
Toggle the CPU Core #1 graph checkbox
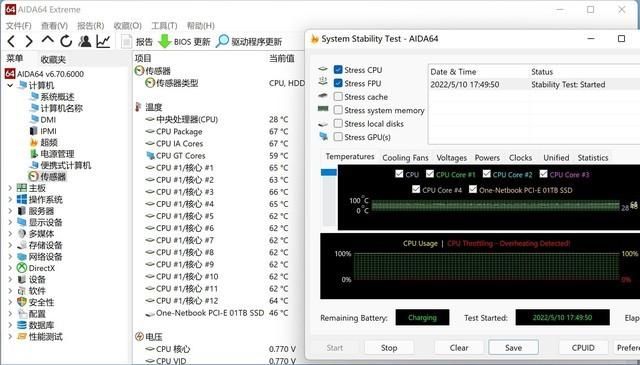pyautogui.click(x=430, y=174)
